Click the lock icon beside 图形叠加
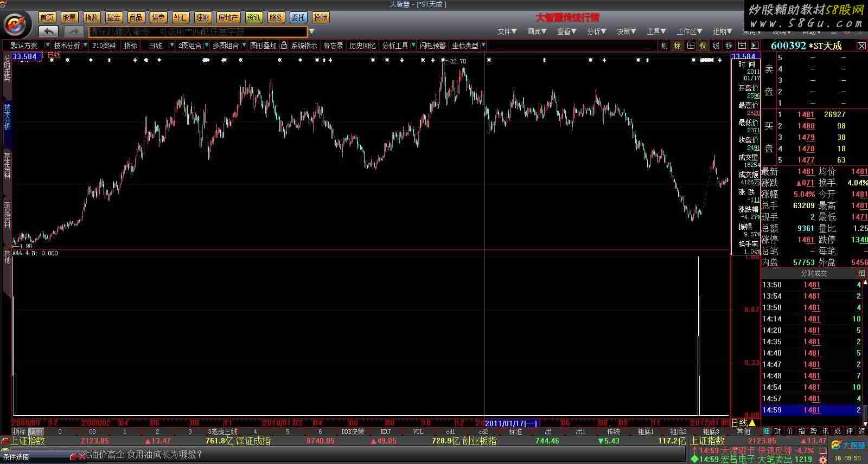The height and width of the screenshot is (464, 868). click(284, 46)
